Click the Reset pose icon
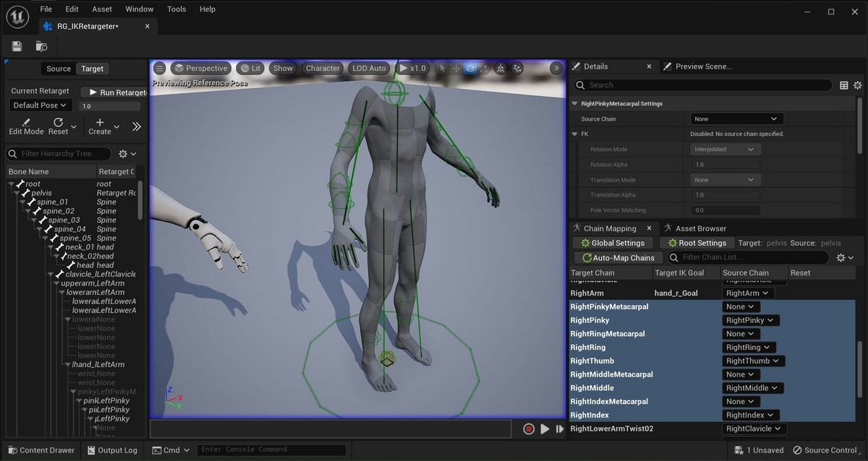Viewport: 868px width, 461px height. 58,122
